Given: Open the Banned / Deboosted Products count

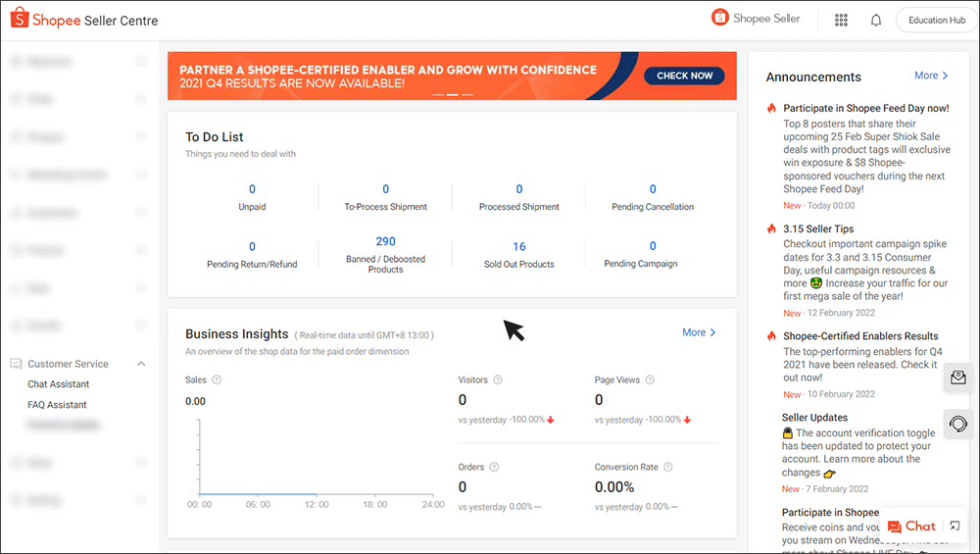Looking at the screenshot, I should [x=385, y=241].
